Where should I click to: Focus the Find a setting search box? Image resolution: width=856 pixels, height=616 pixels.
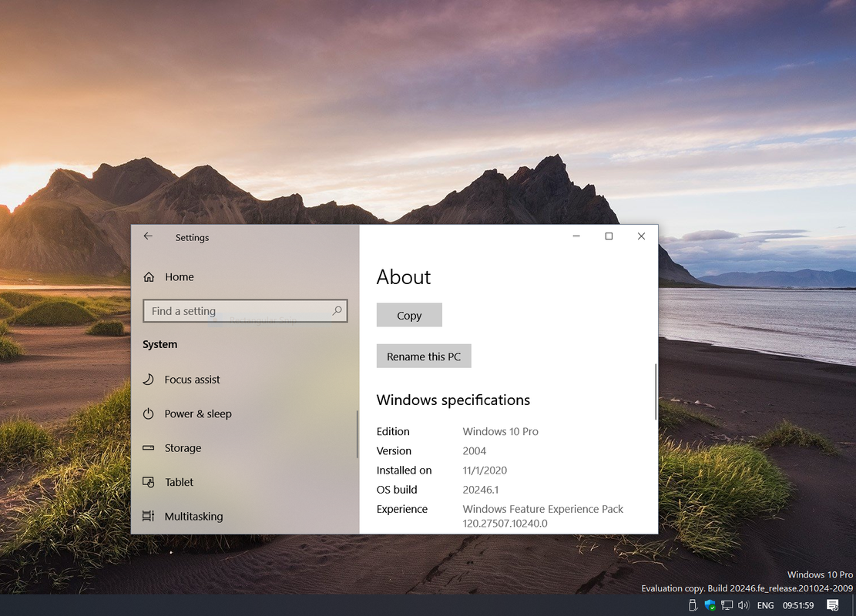[245, 311]
